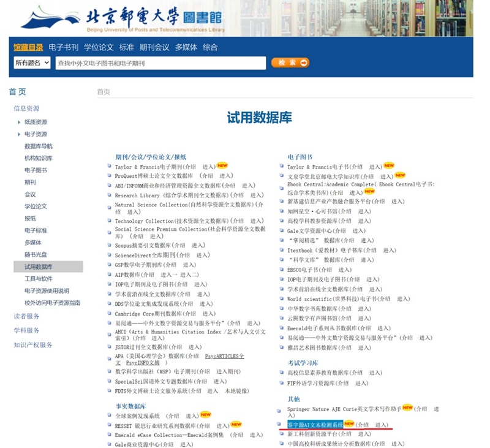Expand the 电子资源 sidebar arrow
This screenshot has height=448, width=490.
(x=19, y=134)
